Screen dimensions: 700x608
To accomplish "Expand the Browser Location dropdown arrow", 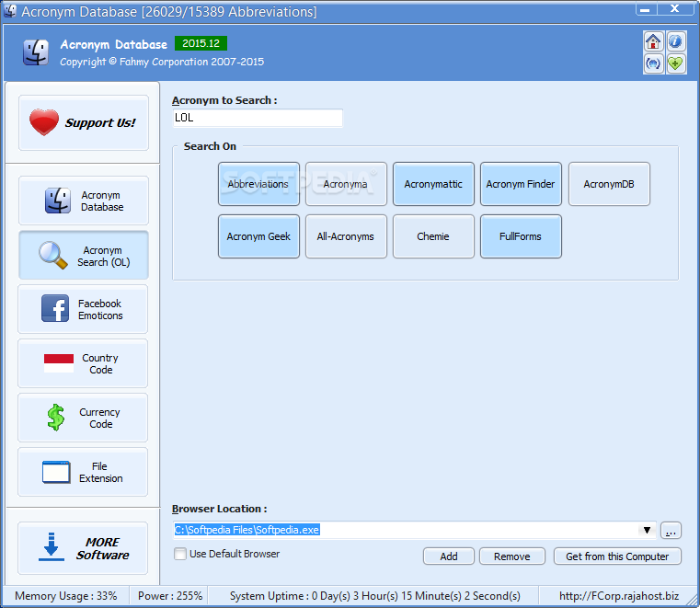I will coord(647,531).
